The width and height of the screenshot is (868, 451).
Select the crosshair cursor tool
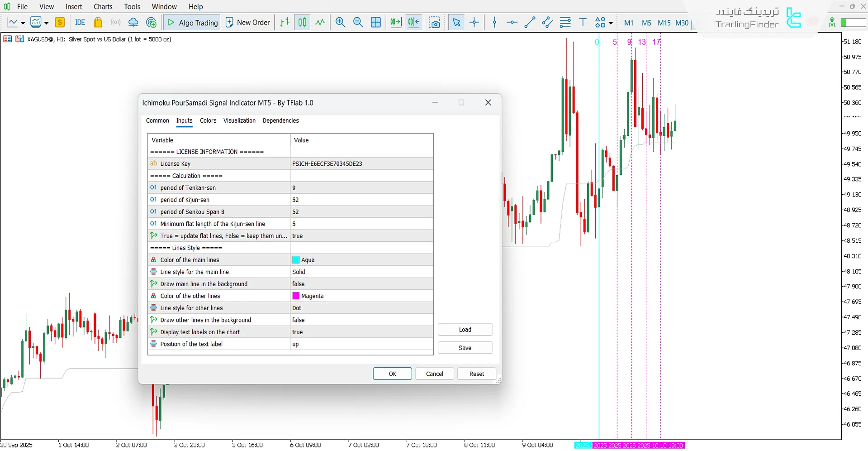coord(474,23)
